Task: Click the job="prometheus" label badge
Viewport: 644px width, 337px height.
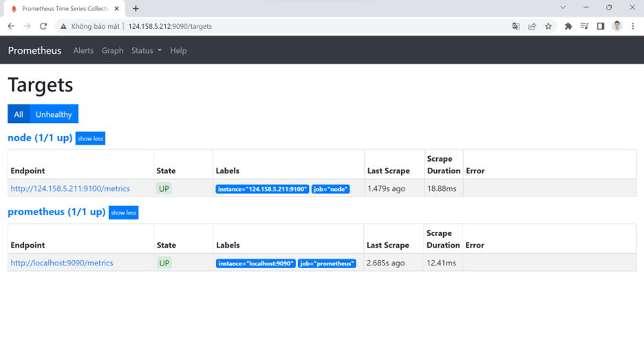Action: pyautogui.click(x=327, y=263)
